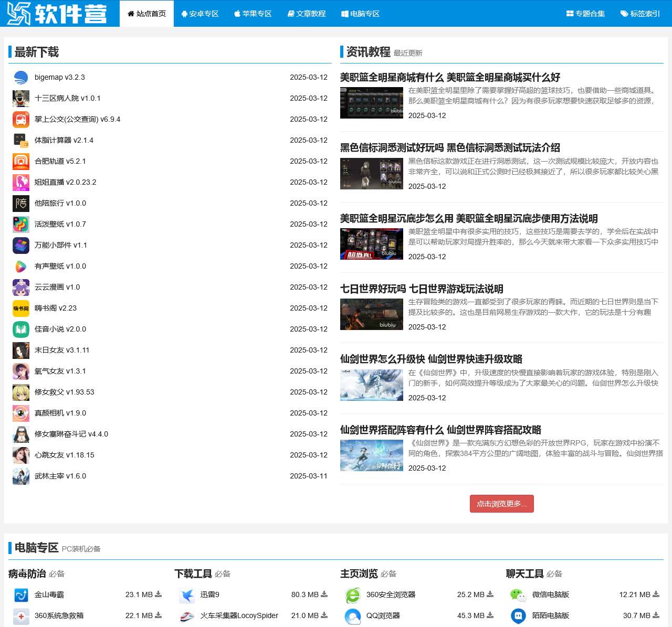
Task: Click the 嗨书阁 yellow app icon
Action: pyautogui.click(x=21, y=309)
